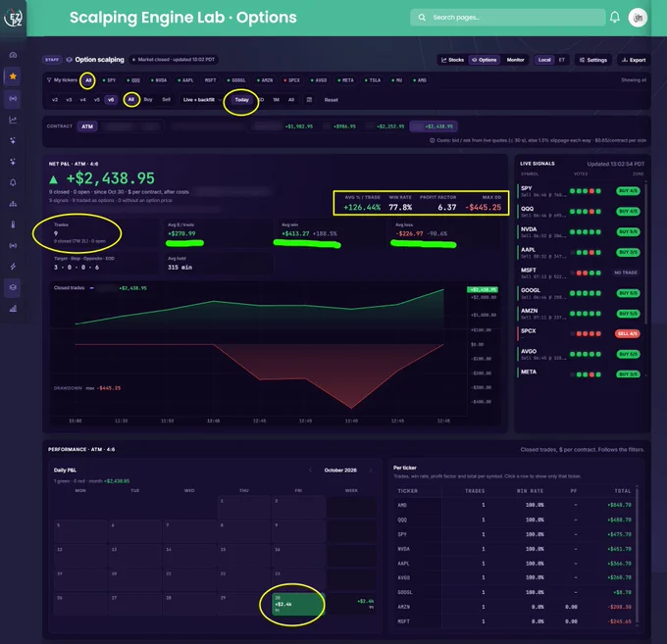667x644 pixels.
Task: Click October 30 green calendar cell
Action: [x=298, y=604]
